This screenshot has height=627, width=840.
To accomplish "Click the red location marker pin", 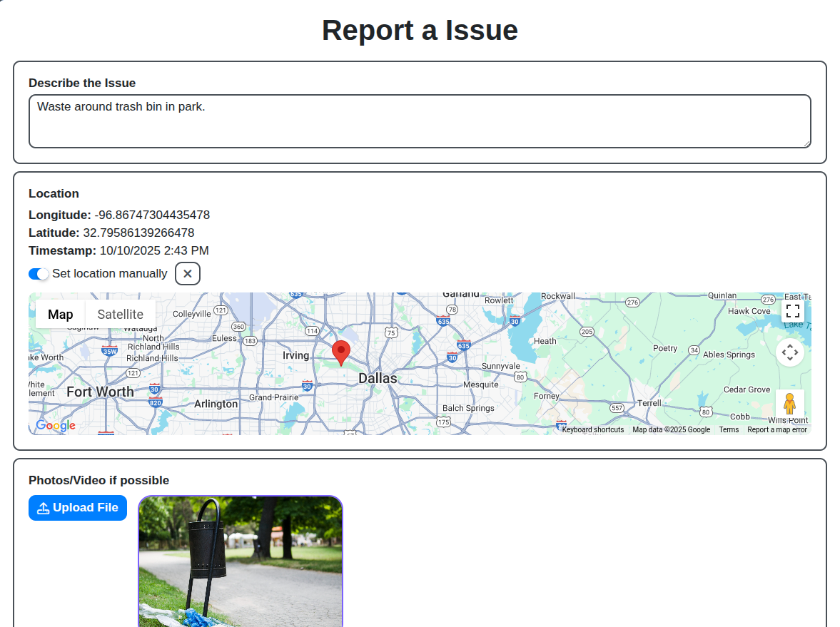I will [341, 352].
